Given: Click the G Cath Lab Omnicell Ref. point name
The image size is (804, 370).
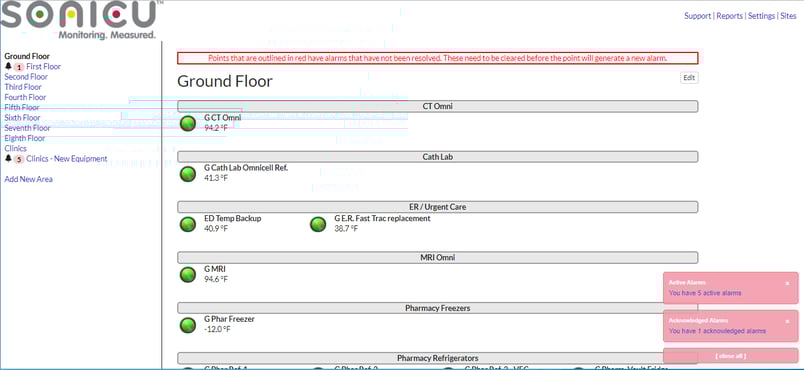Looking at the screenshot, I should (x=246, y=168).
